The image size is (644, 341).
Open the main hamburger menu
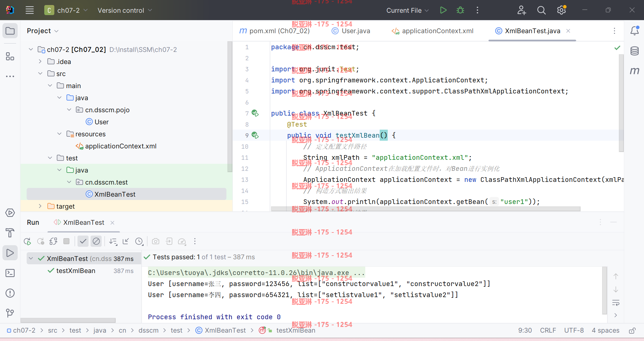click(x=30, y=10)
